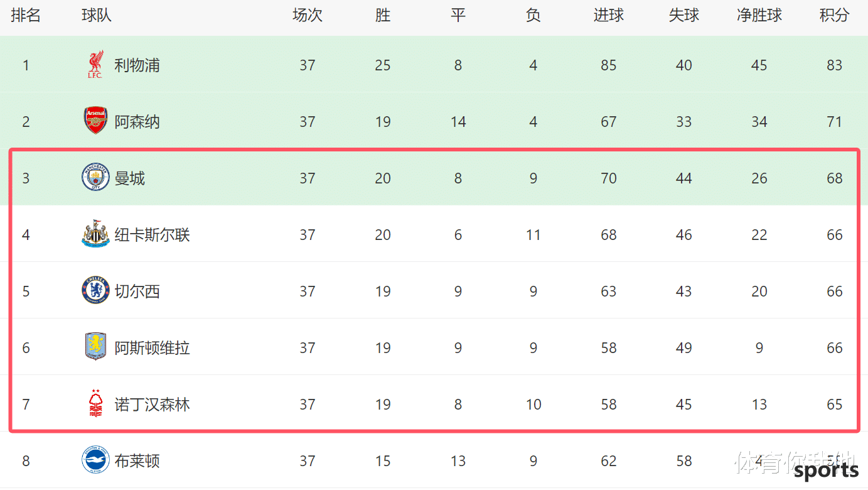Click the Nottingham Forest club crest
This screenshot has height=490, width=868.
pyautogui.click(x=95, y=403)
